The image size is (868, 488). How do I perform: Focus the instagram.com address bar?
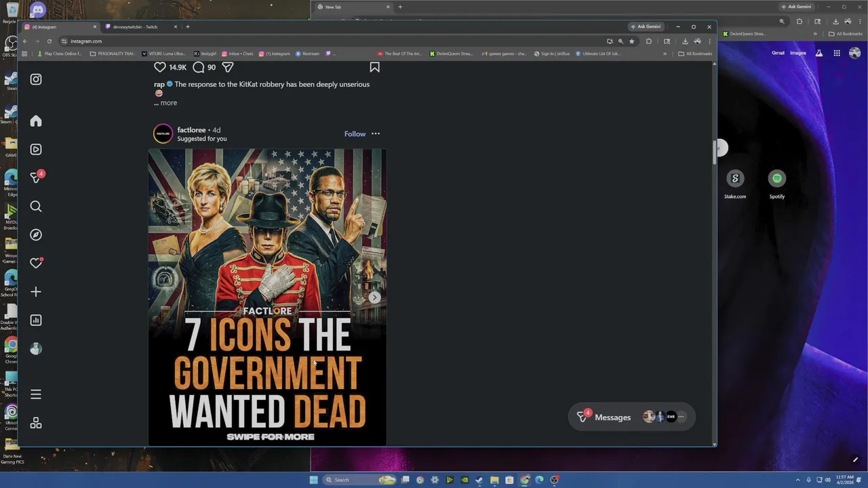332,41
